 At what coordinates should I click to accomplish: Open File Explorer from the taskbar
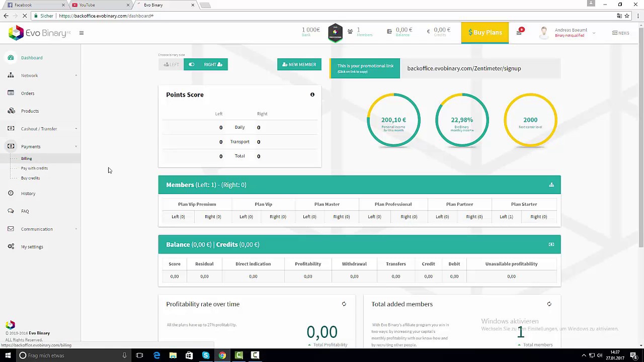(x=173, y=355)
